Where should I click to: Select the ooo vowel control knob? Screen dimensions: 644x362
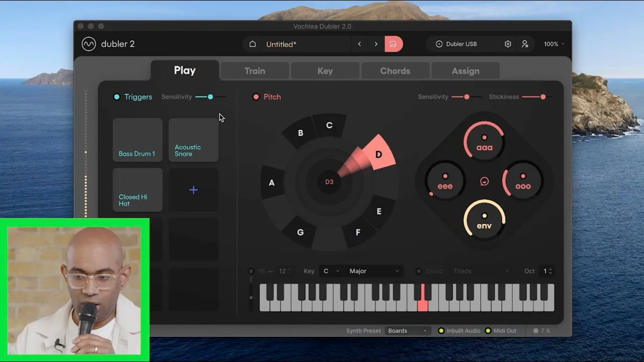click(x=523, y=180)
